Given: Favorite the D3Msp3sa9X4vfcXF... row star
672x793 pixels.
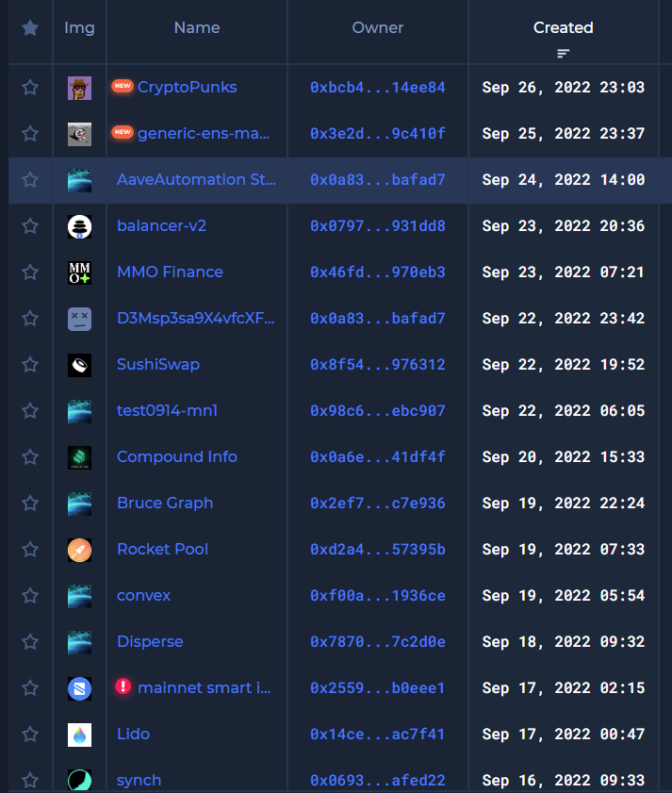Looking at the screenshot, I should point(30,319).
